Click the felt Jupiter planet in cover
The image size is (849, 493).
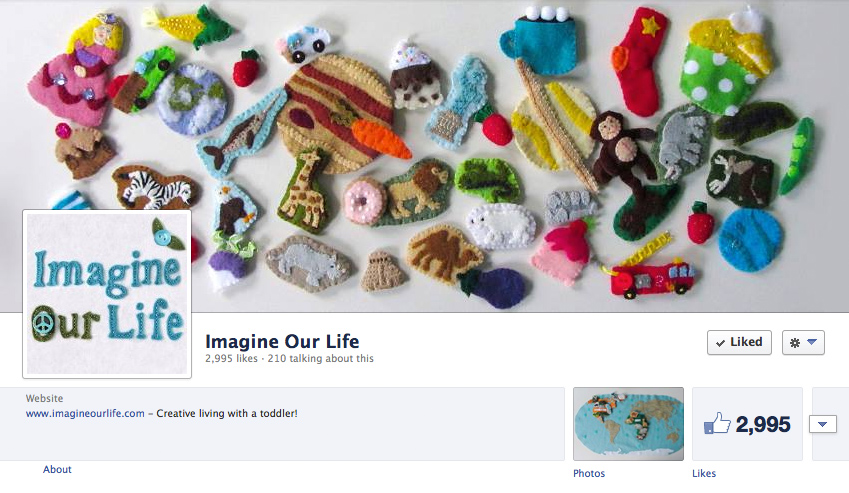coord(336,113)
